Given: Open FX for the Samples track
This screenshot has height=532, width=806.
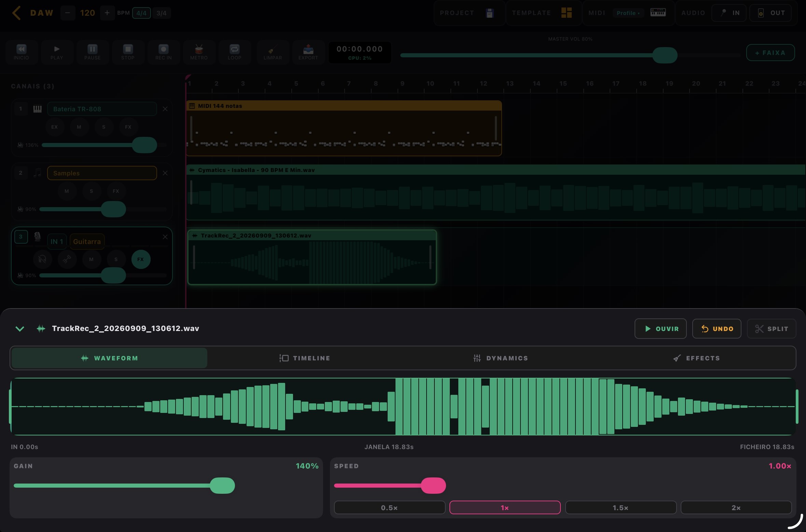Looking at the screenshot, I should pos(116,191).
